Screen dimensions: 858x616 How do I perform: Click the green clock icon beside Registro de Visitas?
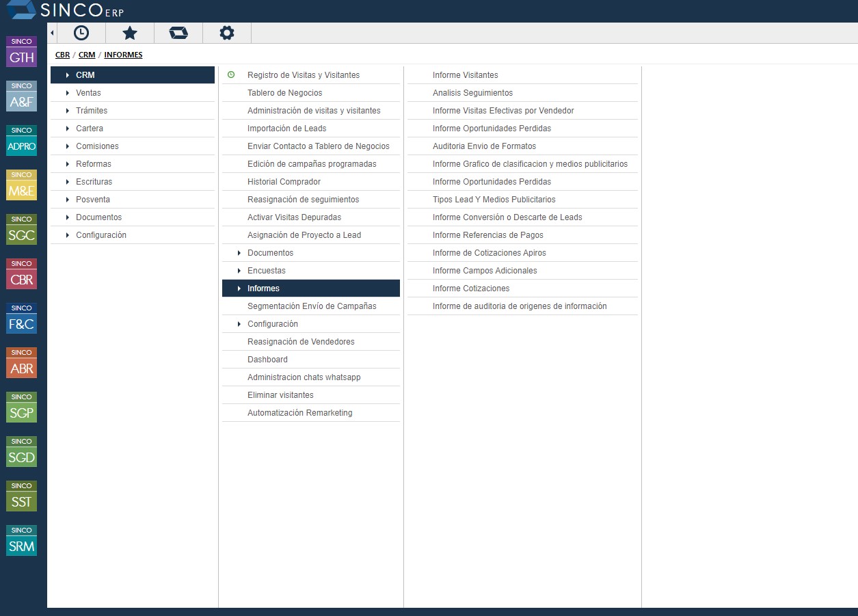[232, 75]
